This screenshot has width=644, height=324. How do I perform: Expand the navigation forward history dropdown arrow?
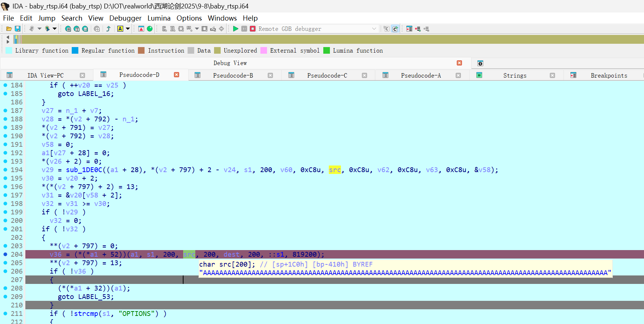55,29
